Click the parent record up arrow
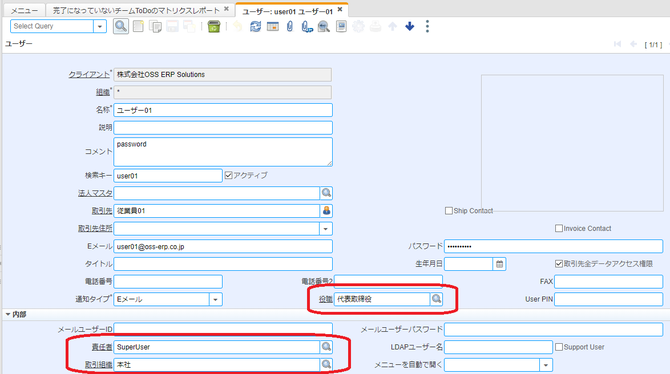This screenshot has width=670, height=374. (x=392, y=27)
